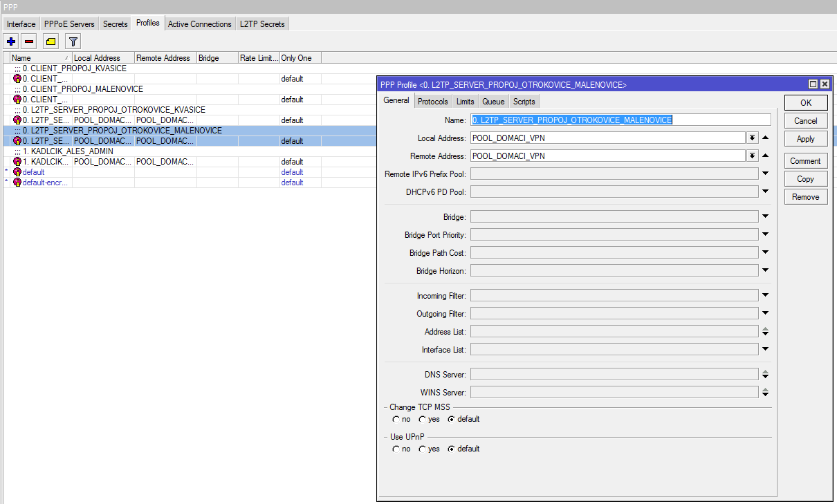This screenshot has width=837, height=504.
Task: Close the PPP Profile dialog with the X icon
Action: point(825,84)
